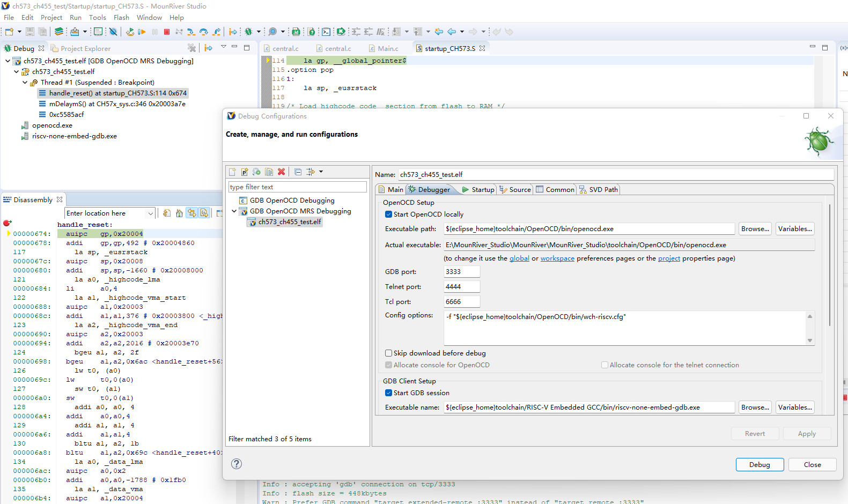The height and width of the screenshot is (504, 848).
Task: Switch to the SVD Path tab
Action: pyautogui.click(x=599, y=189)
